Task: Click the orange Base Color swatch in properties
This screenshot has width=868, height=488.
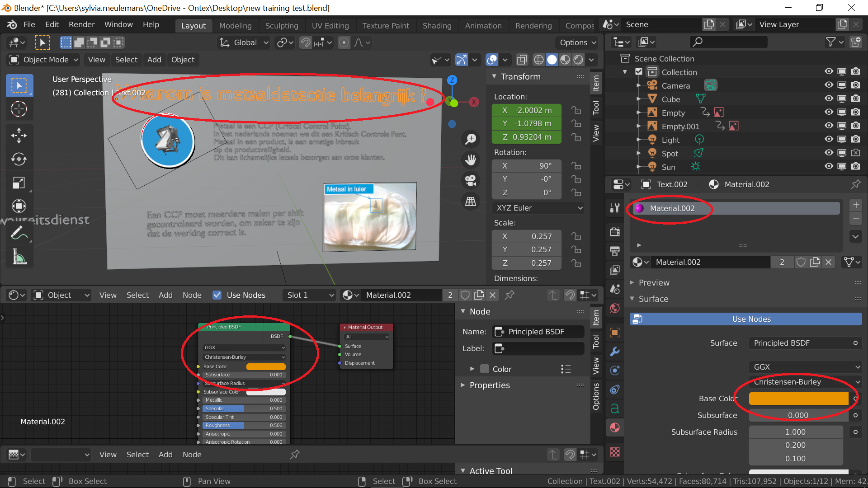Action: (x=798, y=399)
